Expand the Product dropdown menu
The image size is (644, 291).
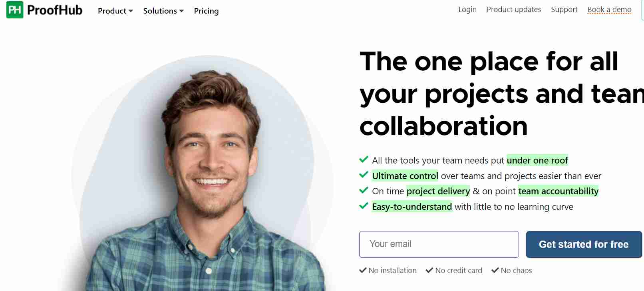coord(115,11)
